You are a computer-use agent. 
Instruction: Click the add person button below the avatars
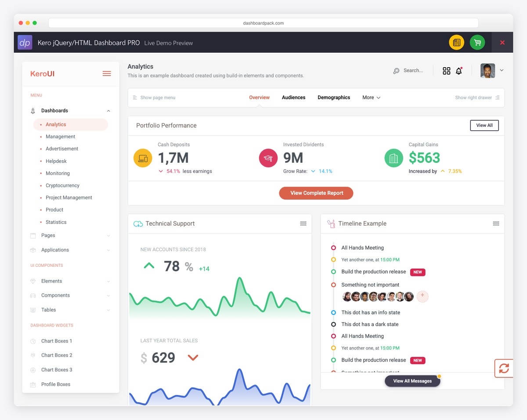click(422, 296)
